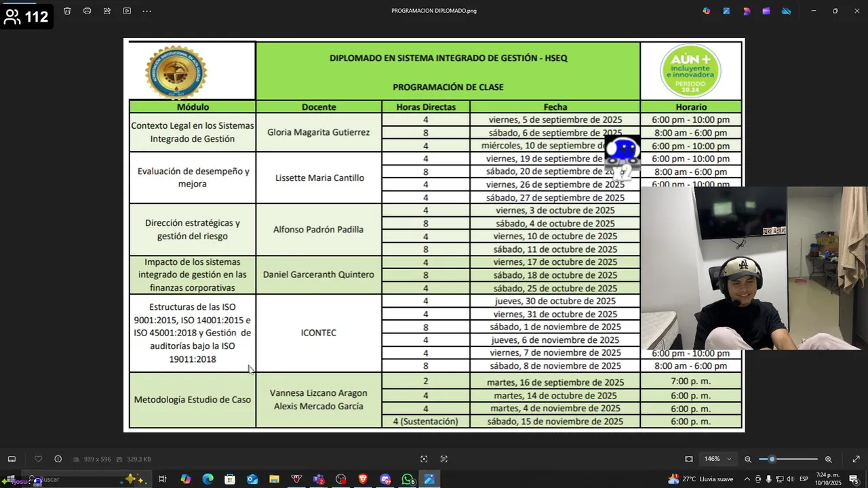Click the Photos app icon on taskbar
Viewport: 868px width, 488px height.
coord(429,479)
